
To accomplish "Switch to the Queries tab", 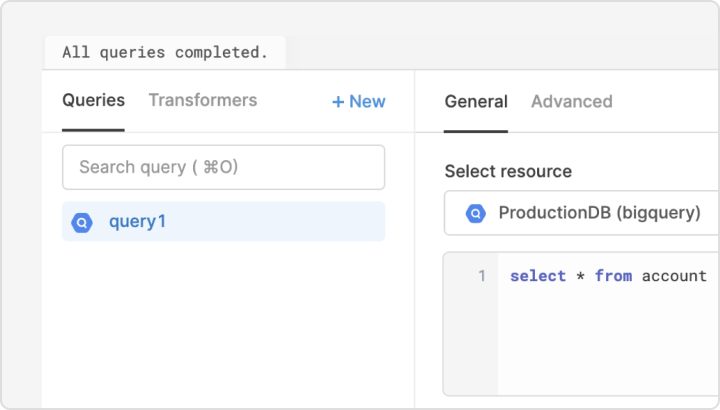I will [x=93, y=101].
